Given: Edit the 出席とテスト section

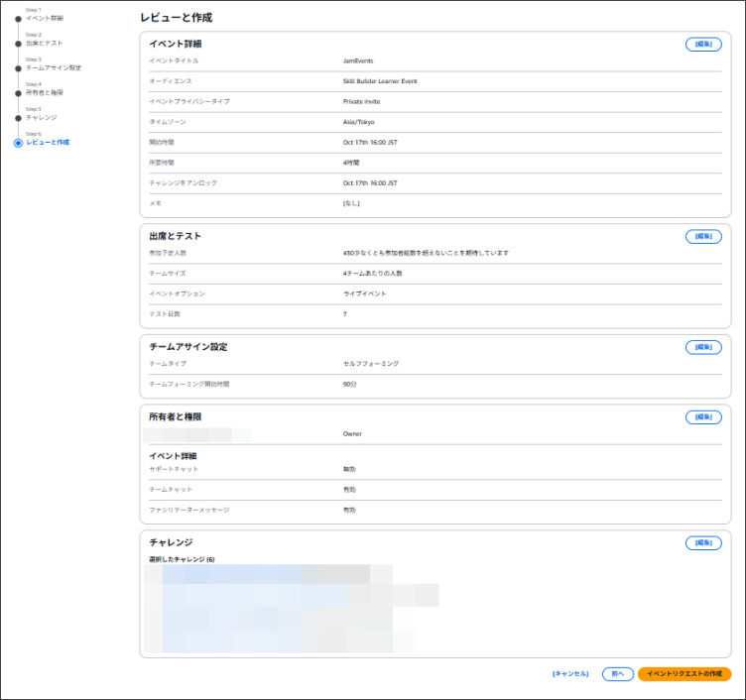Looking at the screenshot, I should pyautogui.click(x=703, y=237).
